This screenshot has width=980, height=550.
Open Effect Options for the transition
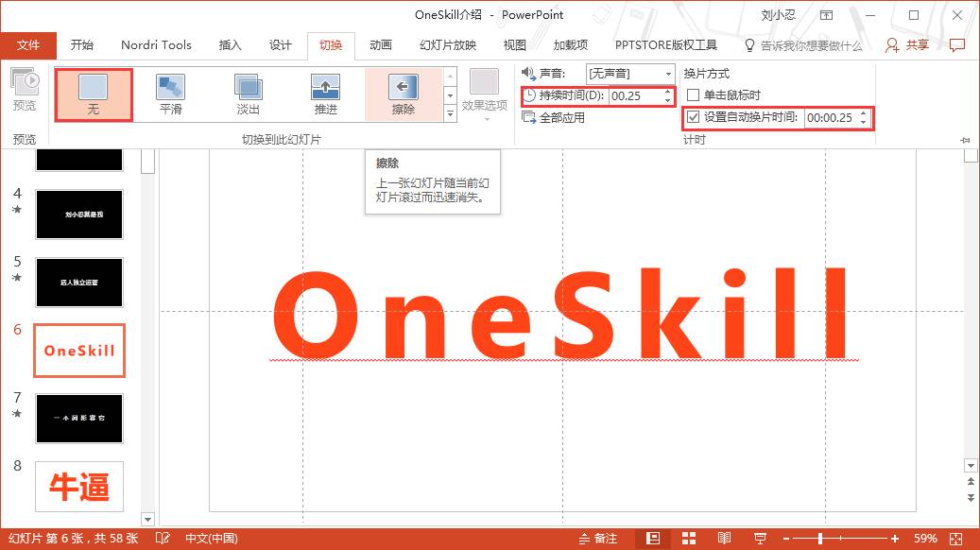click(485, 94)
